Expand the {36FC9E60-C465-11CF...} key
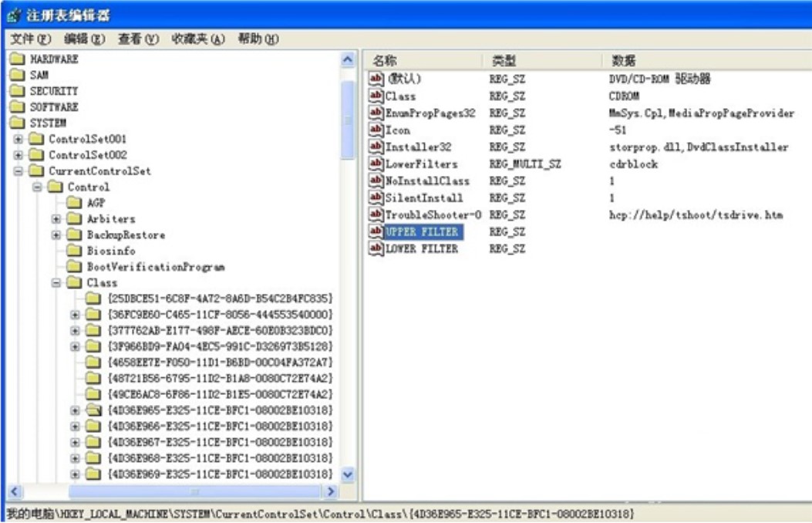The width and height of the screenshot is (812, 523). point(76,314)
